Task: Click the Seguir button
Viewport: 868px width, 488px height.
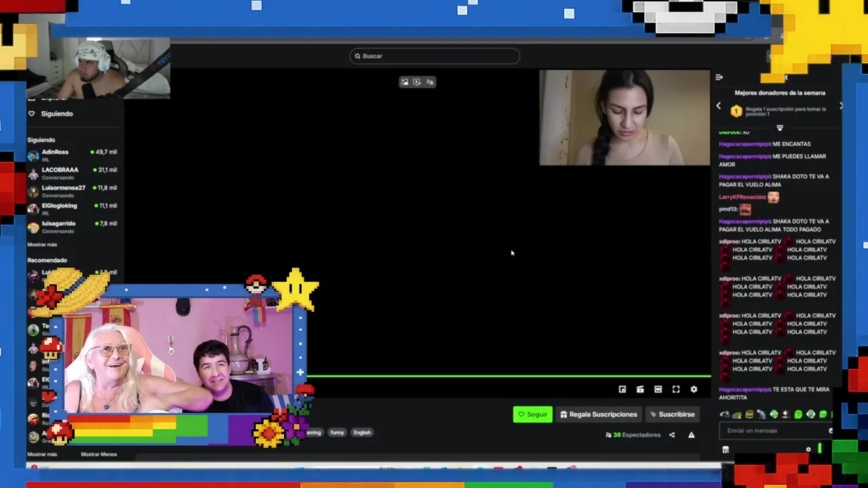Action: [532, 414]
